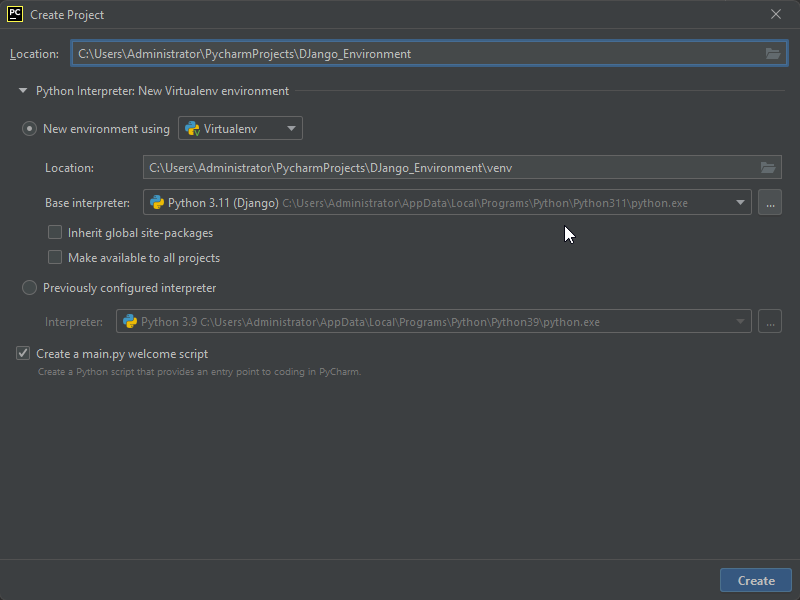Viewport: 800px width, 600px height.
Task: Close the Create Project dialog
Action: pyautogui.click(x=776, y=14)
